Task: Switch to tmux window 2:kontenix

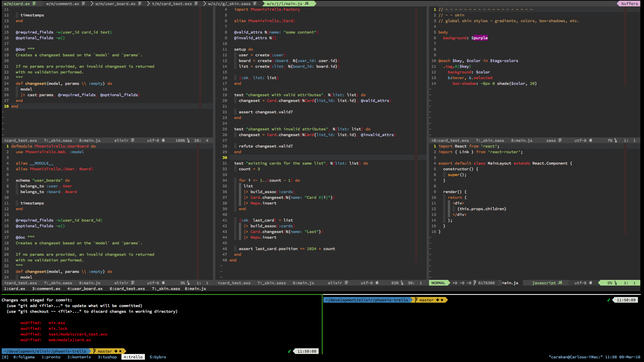Action: pos(79,357)
